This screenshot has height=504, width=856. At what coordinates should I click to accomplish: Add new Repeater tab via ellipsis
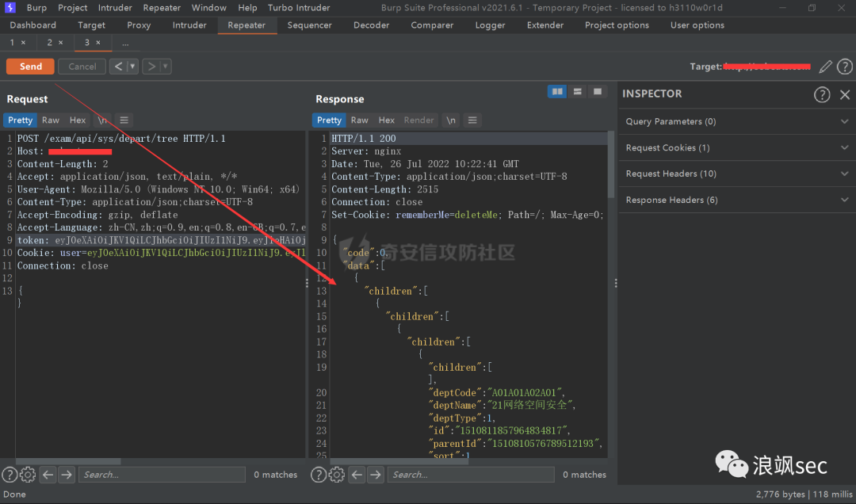pyautogui.click(x=125, y=43)
